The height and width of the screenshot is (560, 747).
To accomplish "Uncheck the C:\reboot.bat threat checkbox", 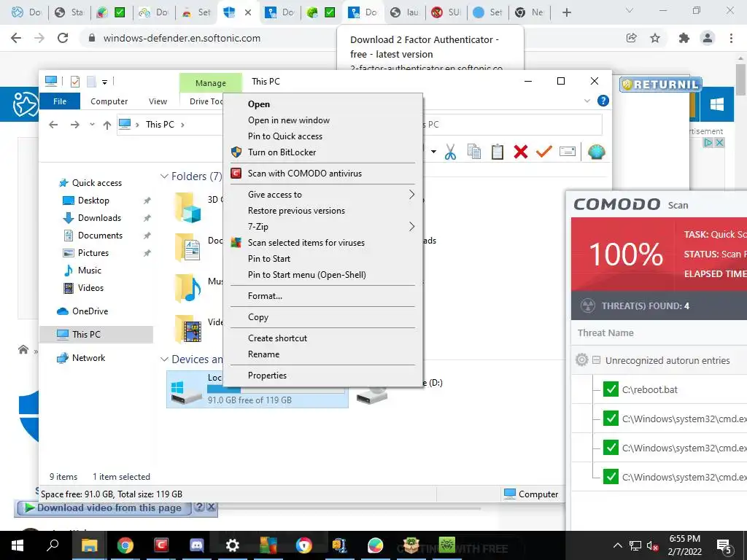I will pyautogui.click(x=611, y=389).
